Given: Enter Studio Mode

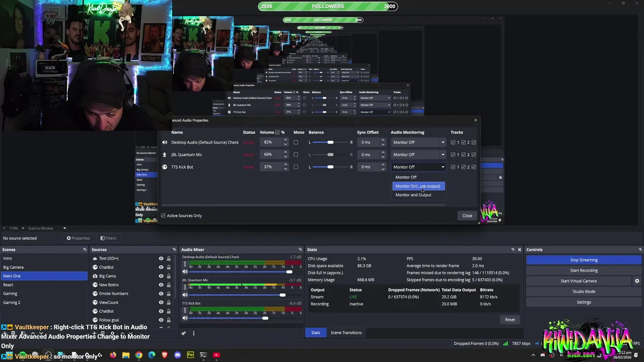Looking at the screenshot, I should pyautogui.click(x=584, y=292).
